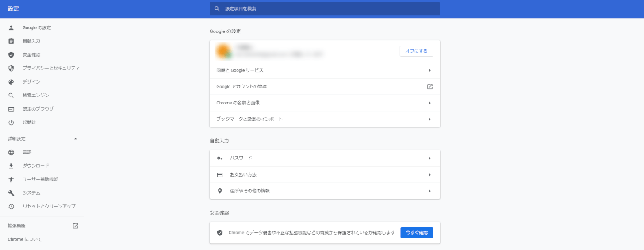
Task: Click the wrench icon for システム
Action: [x=11, y=193]
